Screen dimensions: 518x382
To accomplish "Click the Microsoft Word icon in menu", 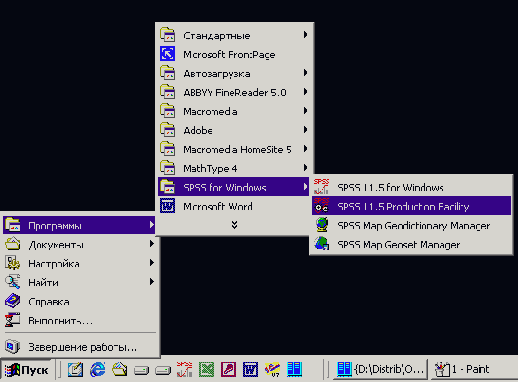I will [x=167, y=206].
